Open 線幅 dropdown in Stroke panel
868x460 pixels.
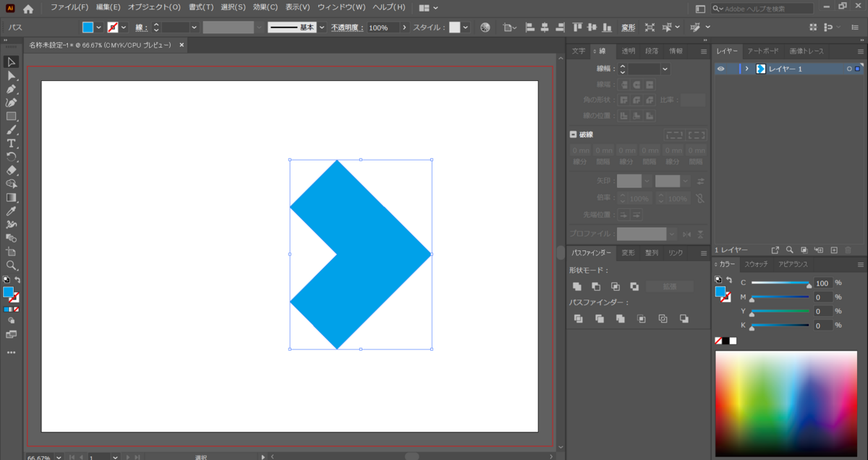pyautogui.click(x=665, y=69)
